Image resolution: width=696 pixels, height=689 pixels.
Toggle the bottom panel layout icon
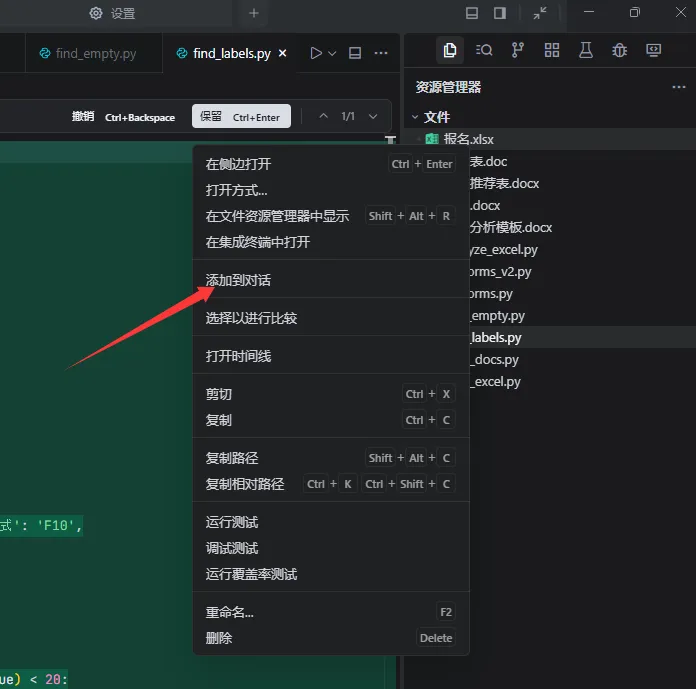pos(471,13)
